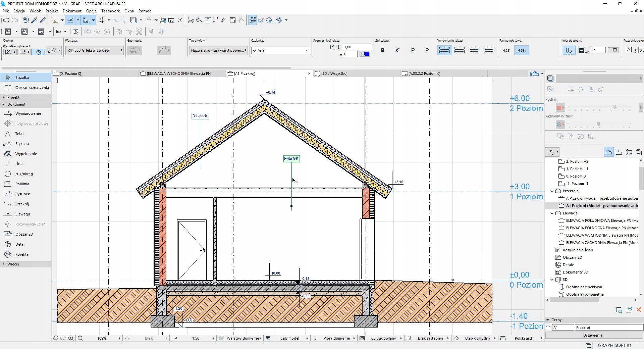644x349 pixels.
Task: Toggle bold text style G
Action: (382, 50)
